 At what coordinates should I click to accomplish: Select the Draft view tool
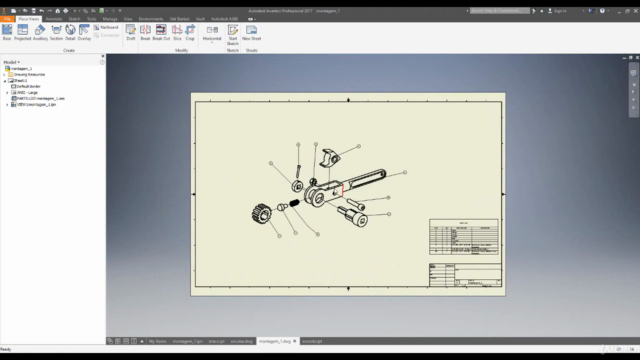coord(131,32)
